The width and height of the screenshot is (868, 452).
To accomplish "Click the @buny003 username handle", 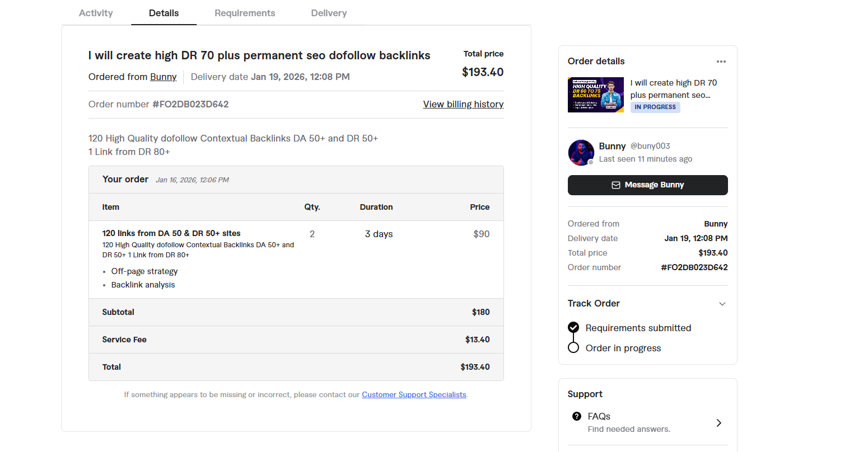I will pos(650,146).
